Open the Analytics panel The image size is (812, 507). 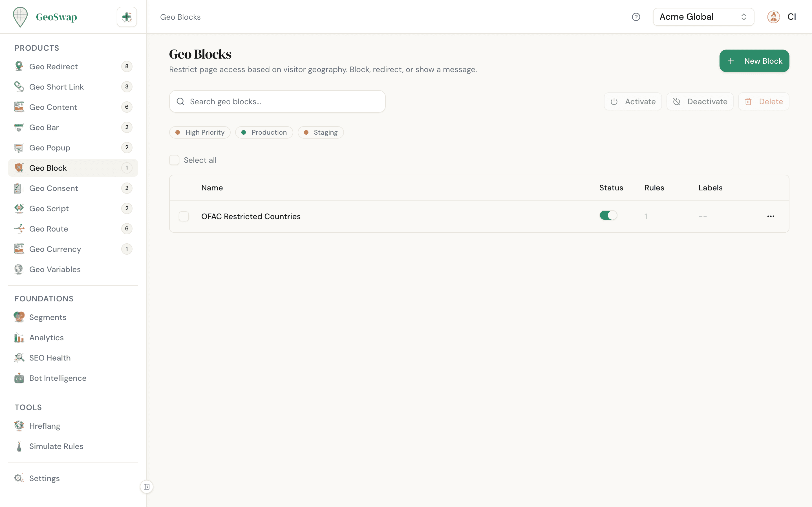(x=46, y=338)
